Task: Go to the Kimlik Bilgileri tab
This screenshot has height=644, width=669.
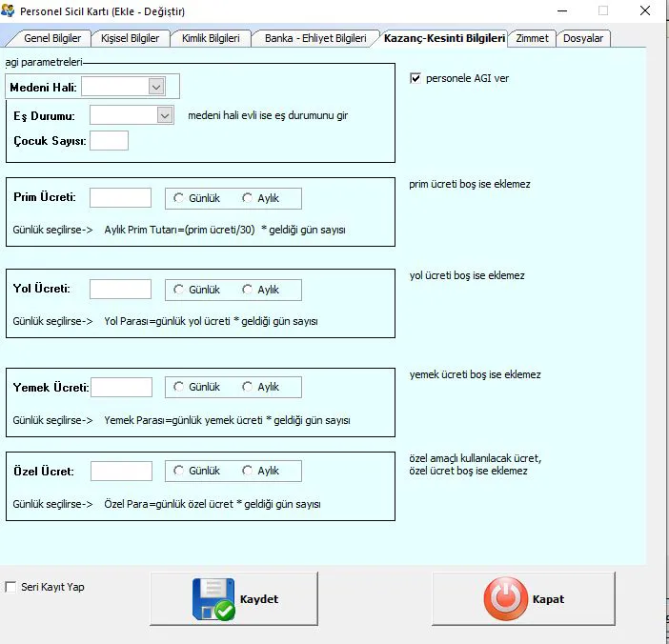Action: coord(211,38)
